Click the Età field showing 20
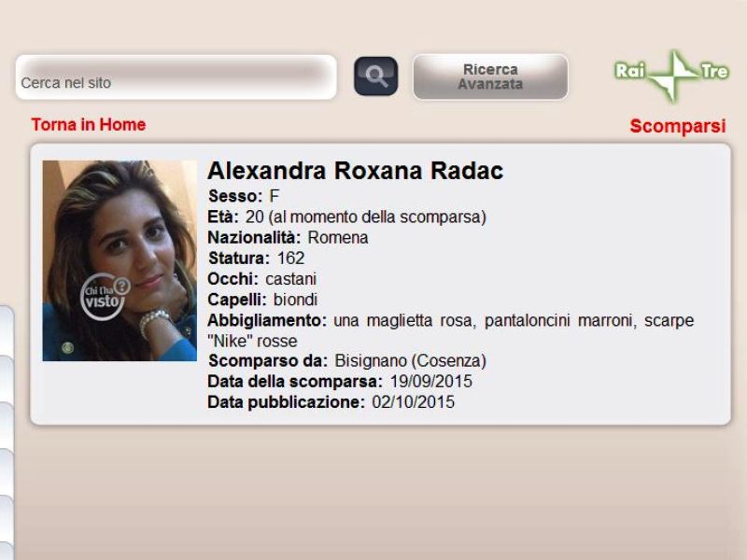Screen dimensions: 747x560 click(x=346, y=217)
